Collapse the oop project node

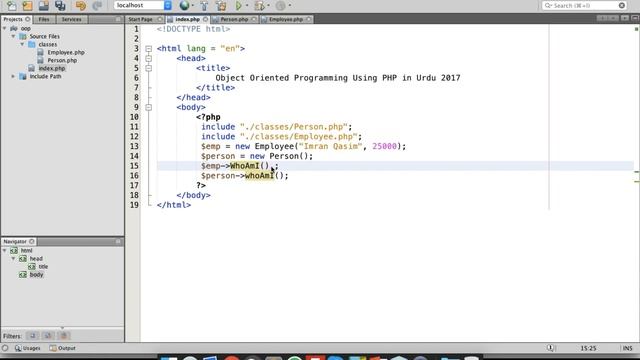(5, 29)
